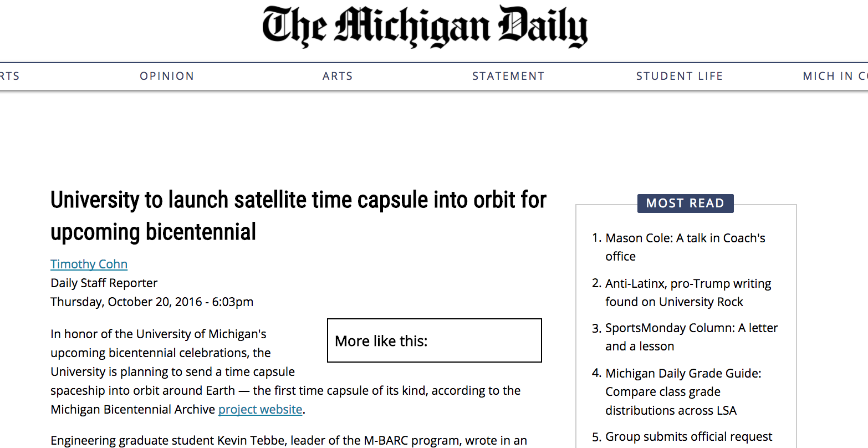The image size is (868, 448).
Task: Click the More like this box
Action: point(435,340)
